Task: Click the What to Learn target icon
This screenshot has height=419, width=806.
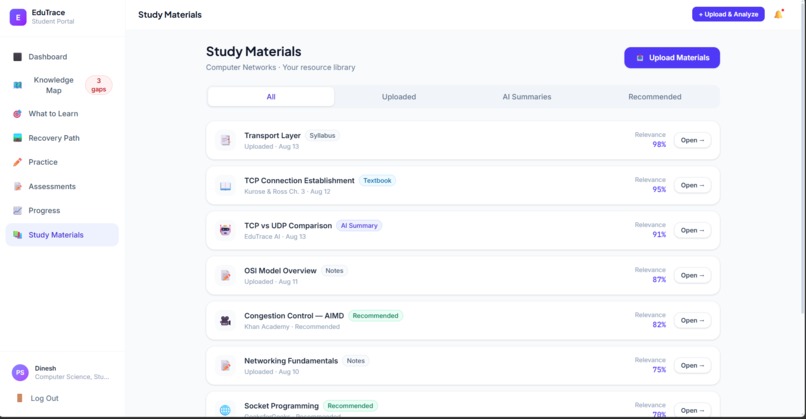Action: click(17, 114)
